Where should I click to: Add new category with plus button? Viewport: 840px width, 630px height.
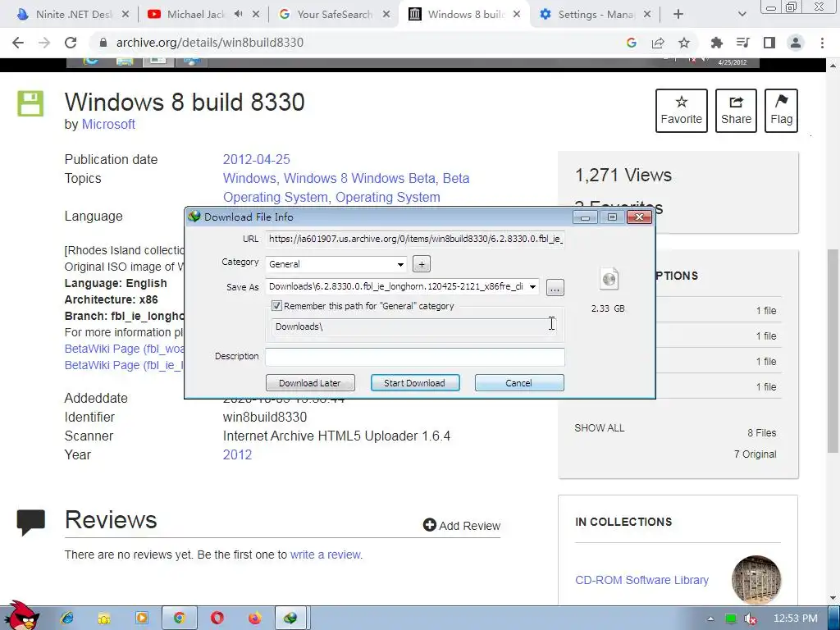point(422,264)
